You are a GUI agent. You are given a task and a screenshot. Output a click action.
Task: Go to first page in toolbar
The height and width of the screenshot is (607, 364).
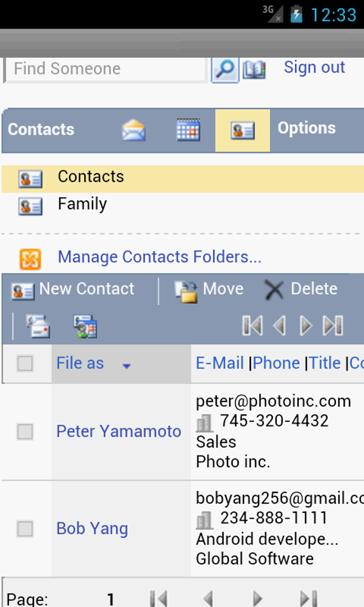coord(252,325)
